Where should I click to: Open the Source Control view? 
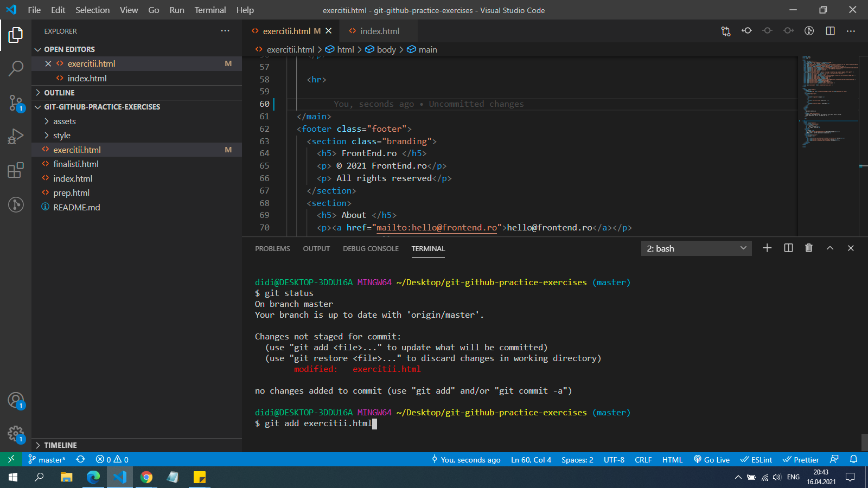pyautogui.click(x=16, y=102)
